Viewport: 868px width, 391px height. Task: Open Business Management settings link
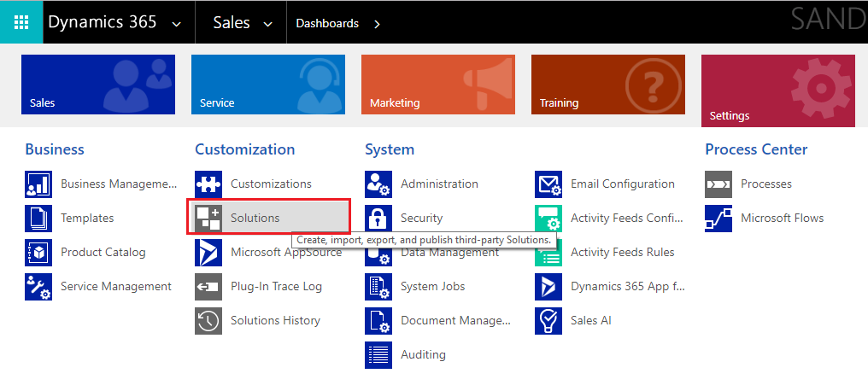click(x=119, y=184)
